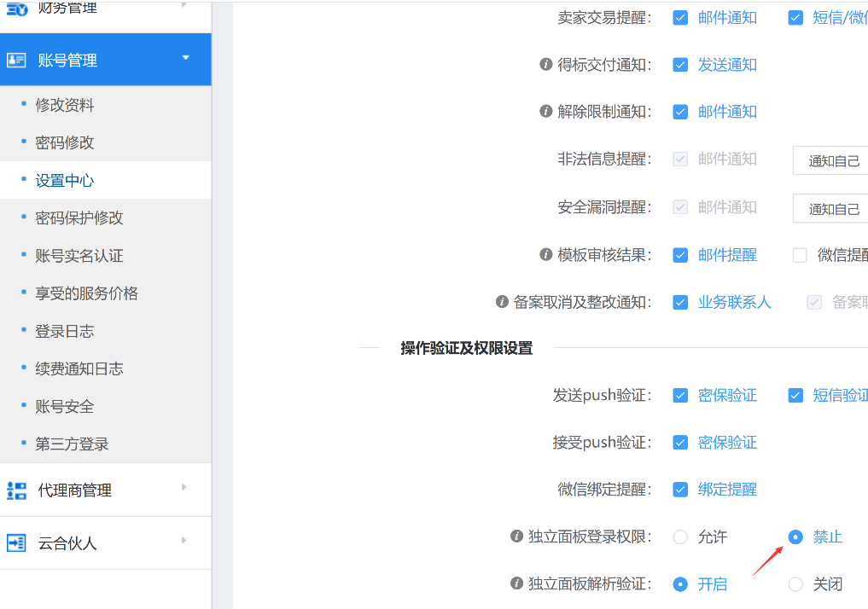Check the 微信提醒 checkbox
The width and height of the screenshot is (868, 609).
[x=800, y=255]
